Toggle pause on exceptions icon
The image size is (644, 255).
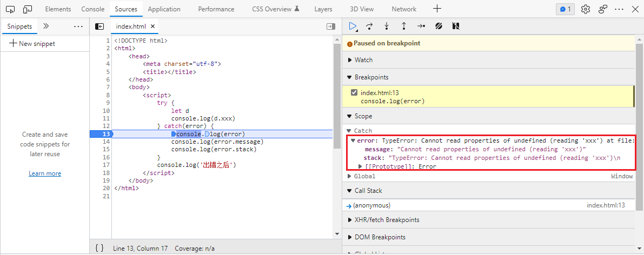point(455,26)
